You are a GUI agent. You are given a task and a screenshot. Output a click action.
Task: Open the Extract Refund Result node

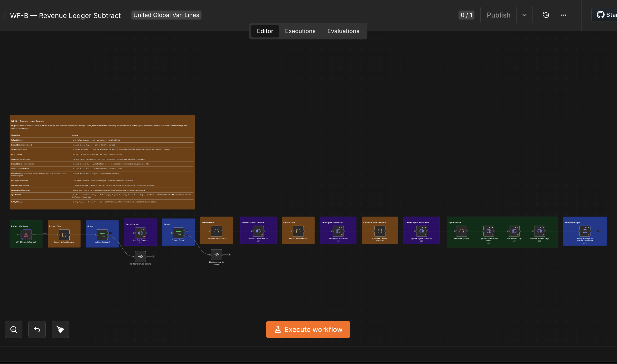pyautogui.click(x=298, y=231)
